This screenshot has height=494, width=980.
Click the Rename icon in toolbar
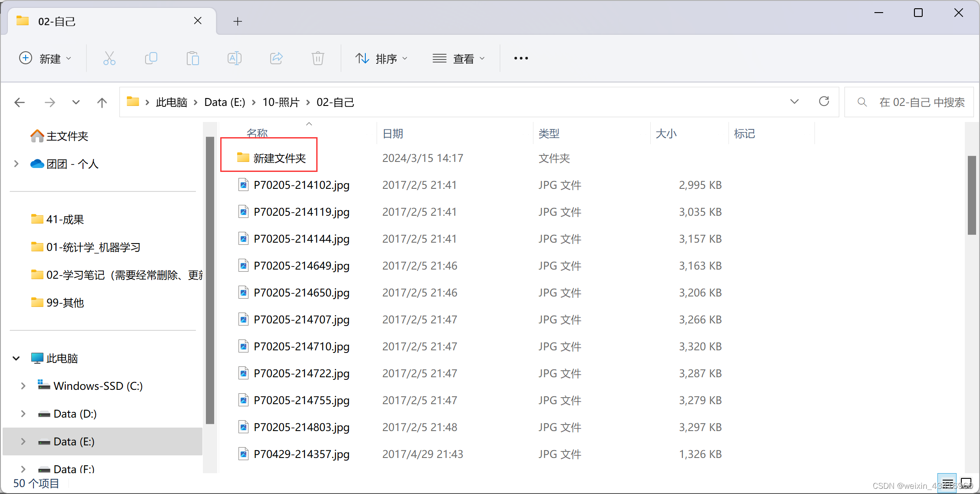point(234,58)
